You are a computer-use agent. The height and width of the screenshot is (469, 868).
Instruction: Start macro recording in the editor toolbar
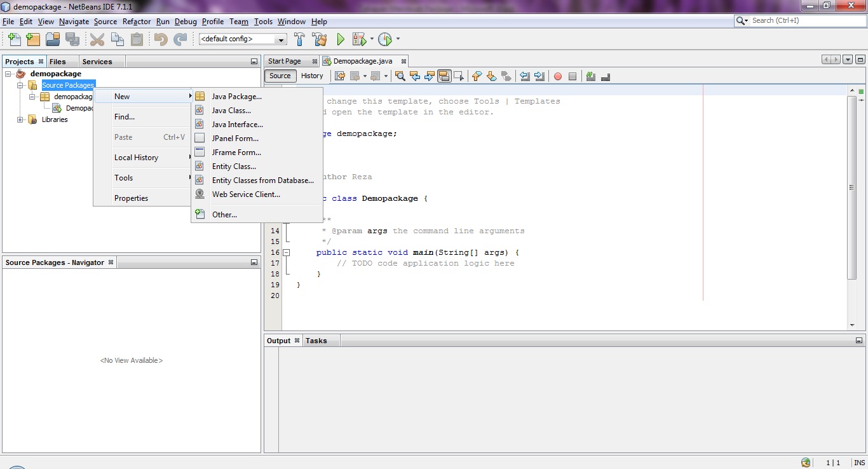tap(557, 76)
